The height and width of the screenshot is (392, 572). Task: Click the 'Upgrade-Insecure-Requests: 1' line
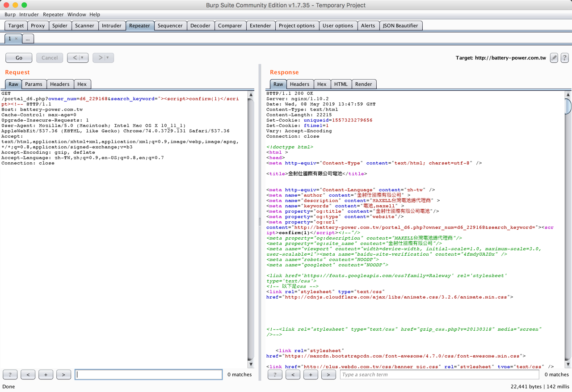45,120
